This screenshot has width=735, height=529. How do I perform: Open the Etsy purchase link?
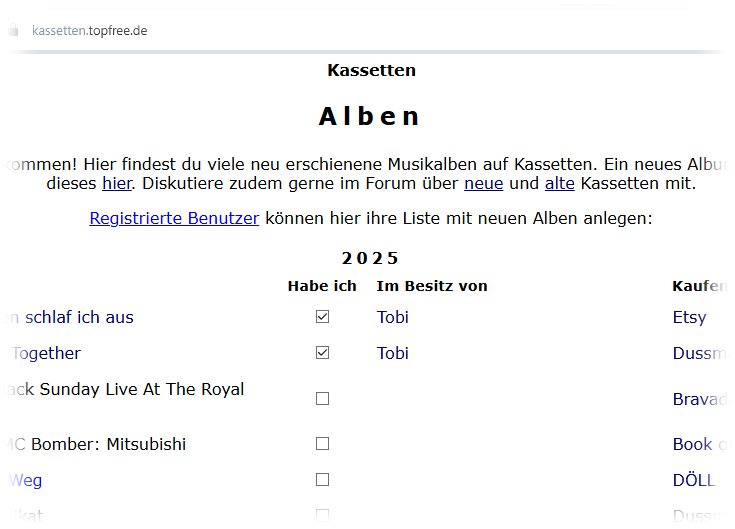tap(689, 317)
